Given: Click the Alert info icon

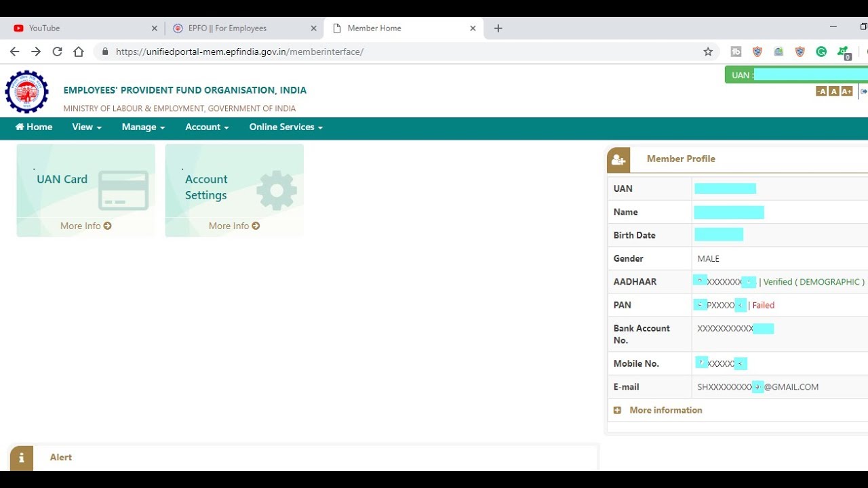Looking at the screenshot, I should coord(22,458).
